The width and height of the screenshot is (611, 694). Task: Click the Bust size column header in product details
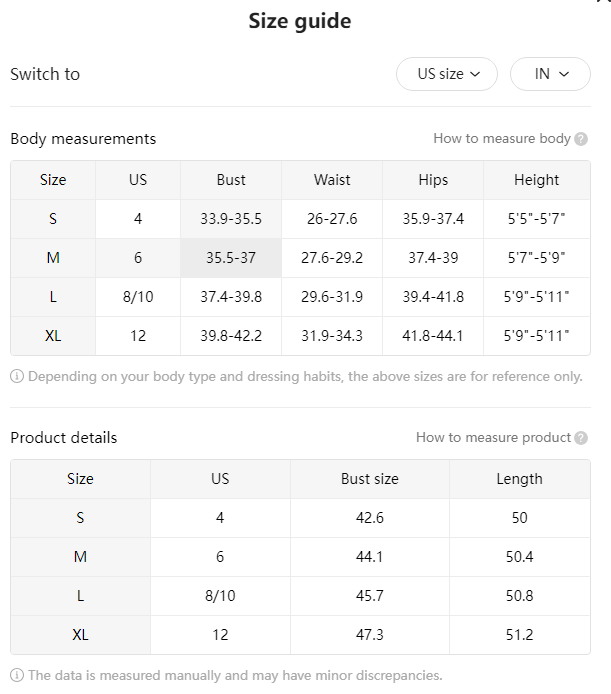pos(370,479)
